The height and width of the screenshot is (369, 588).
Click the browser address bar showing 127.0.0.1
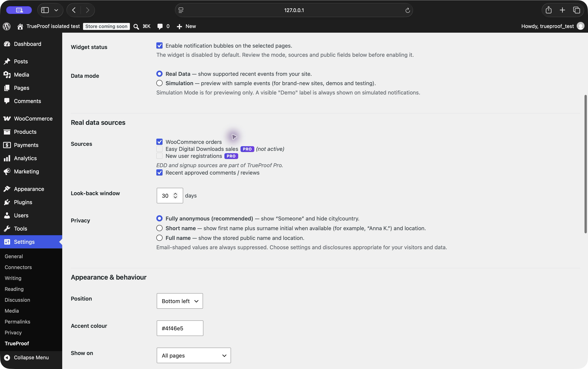pyautogui.click(x=294, y=10)
